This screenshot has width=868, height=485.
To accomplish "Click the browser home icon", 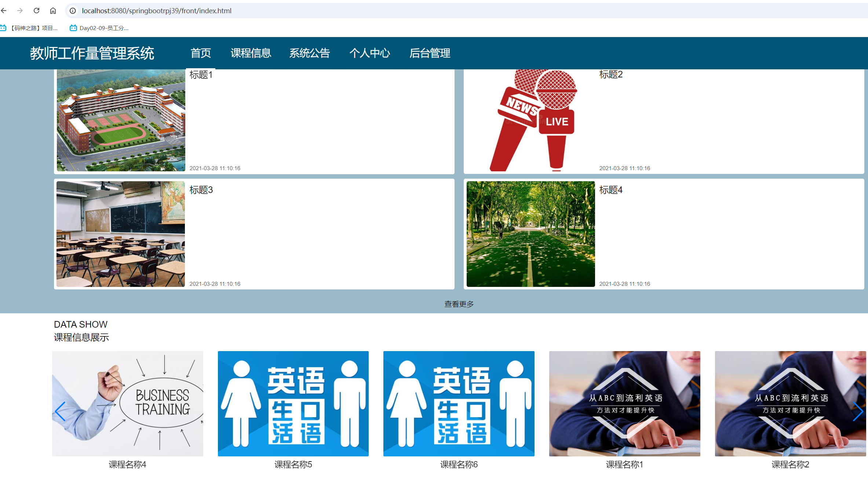I will [x=53, y=11].
